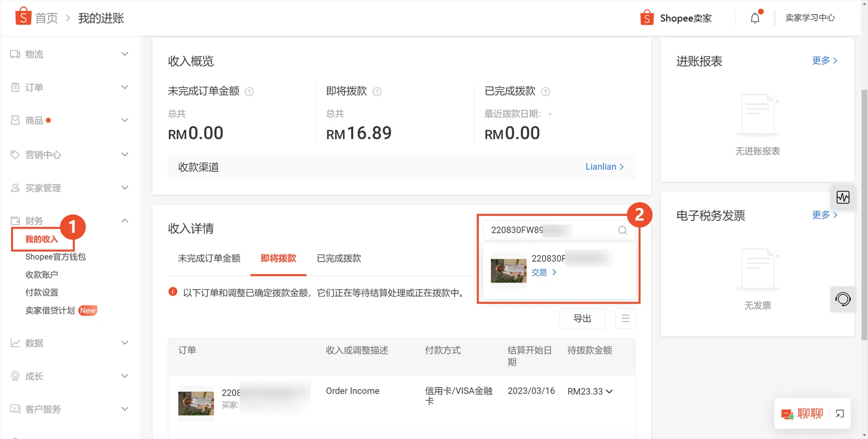Click the pop-out icon next to 聊聊
This screenshot has height=439, width=868.
click(x=840, y=414)
